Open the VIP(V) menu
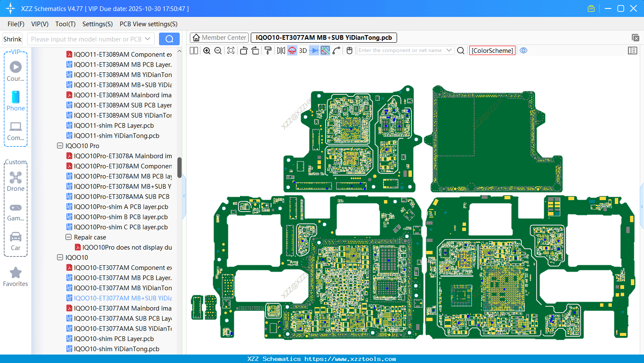644x363 pixels. coord(40,24)
